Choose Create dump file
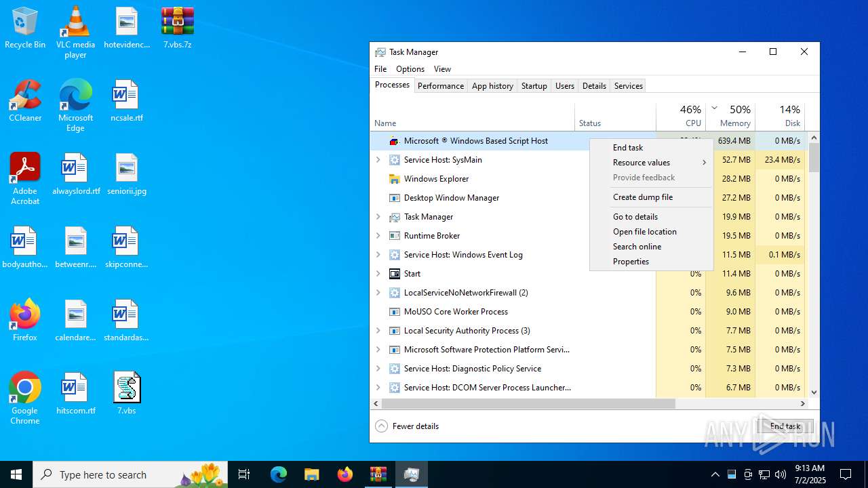Image resolution: width=868 pixels, height=488 pixels. click(x=651, y=197)
